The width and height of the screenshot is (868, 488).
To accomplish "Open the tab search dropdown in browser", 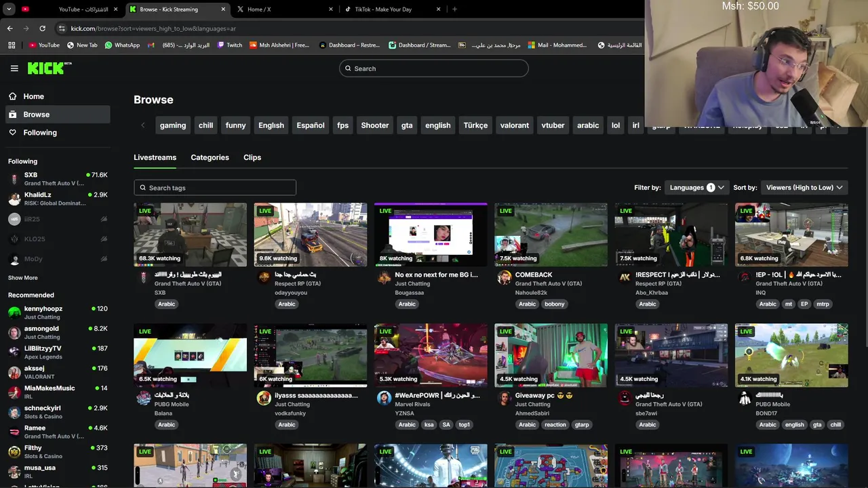I will (9, 9).
